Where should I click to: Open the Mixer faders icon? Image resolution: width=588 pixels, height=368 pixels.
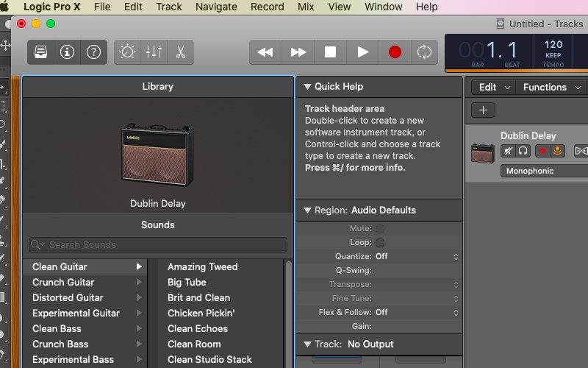[x=154, y=52]
